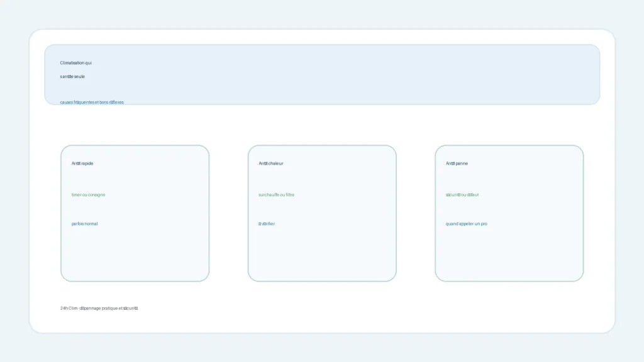Click the card heading ending in 'rapide'
The image size is (644, 362).
pyautogui.click(x=82, y=163)
